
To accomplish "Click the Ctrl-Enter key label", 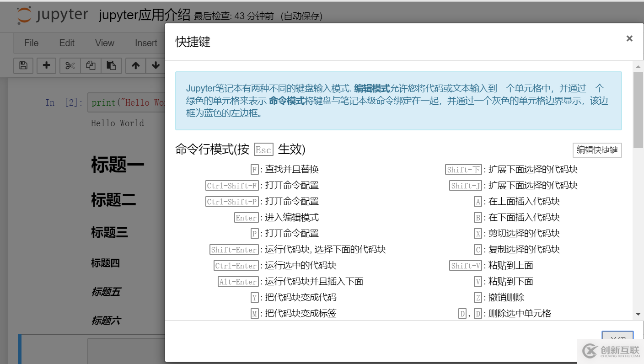I will pos(236,266).
